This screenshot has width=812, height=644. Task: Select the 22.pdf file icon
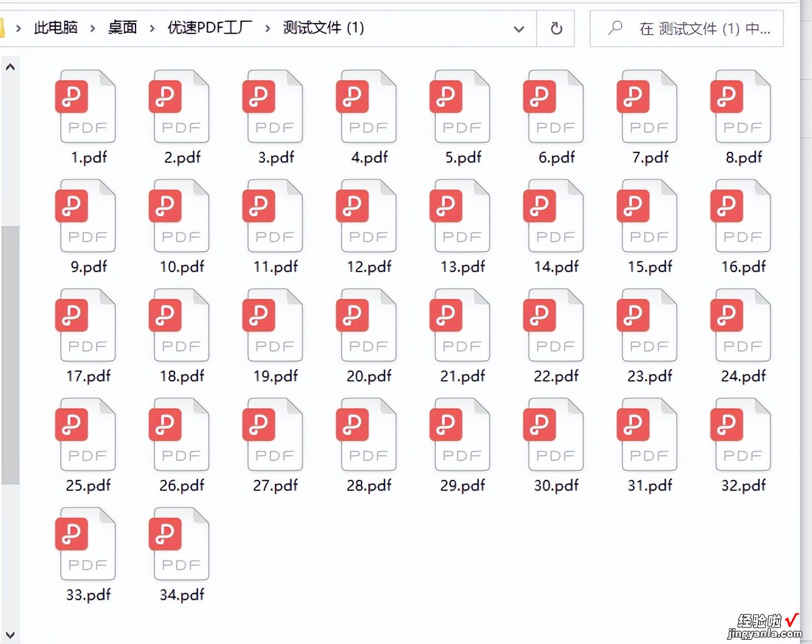[554, 325]
